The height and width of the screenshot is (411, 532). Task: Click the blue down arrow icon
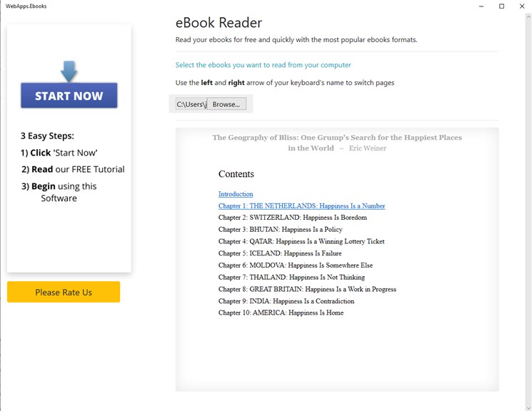click(69, 71)
